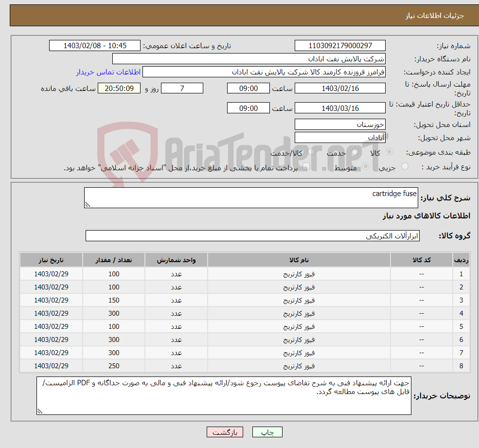Click the buyer notes textarea

tap(224, 396)
